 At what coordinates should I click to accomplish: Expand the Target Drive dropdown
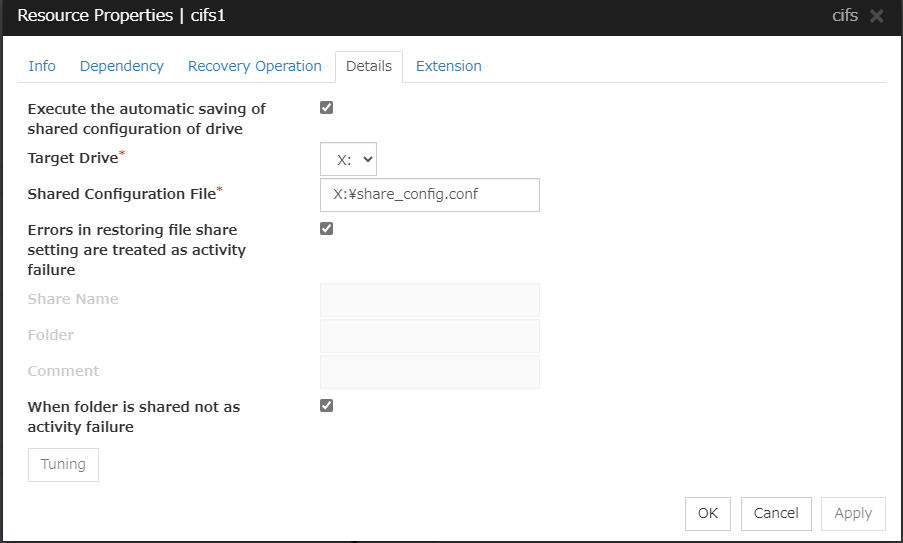pyautogui.click(x=348, y=158)
